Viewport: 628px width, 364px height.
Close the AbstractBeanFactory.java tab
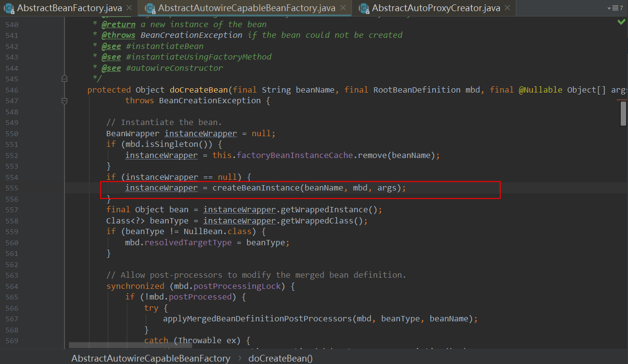(129, 8)
